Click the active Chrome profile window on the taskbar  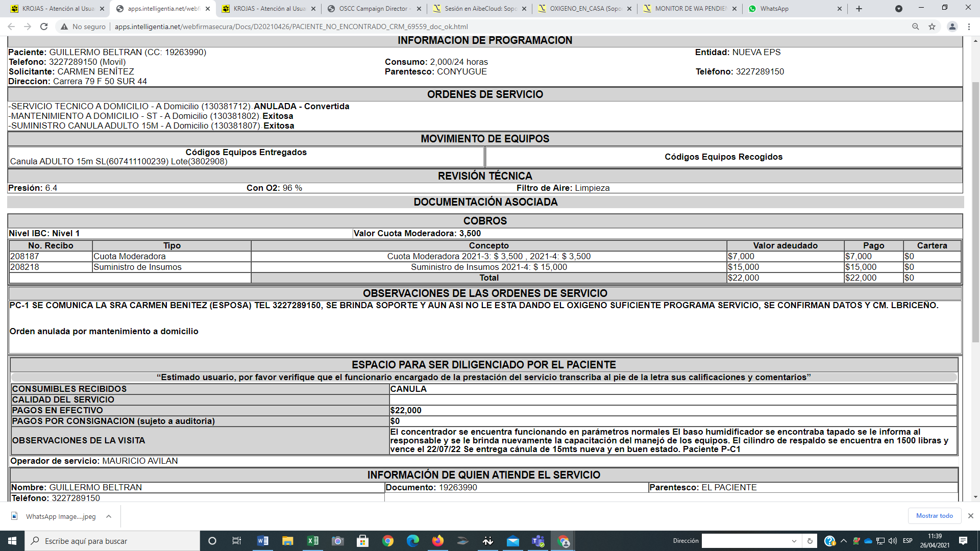(563, 541)
